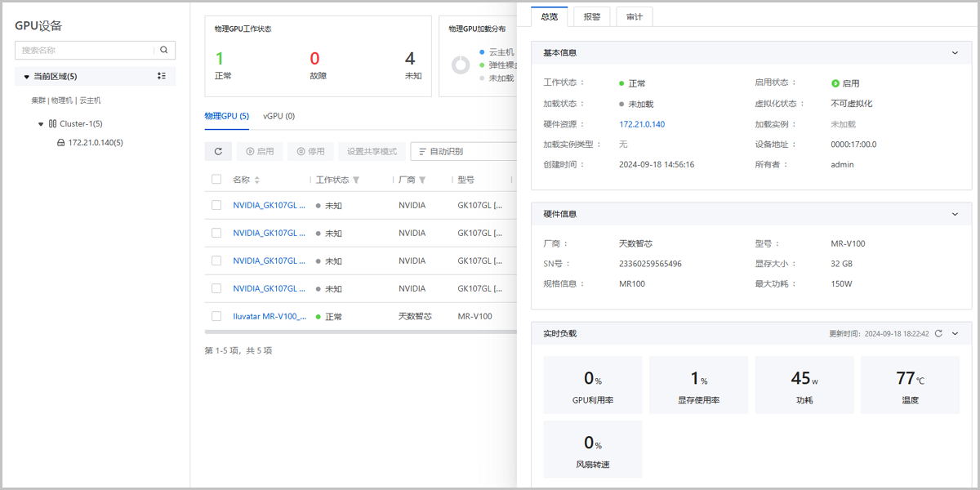Click the search magnifier icon in sidebar
This screenshot has width=980, height=490.
click(x=164, y=50)
